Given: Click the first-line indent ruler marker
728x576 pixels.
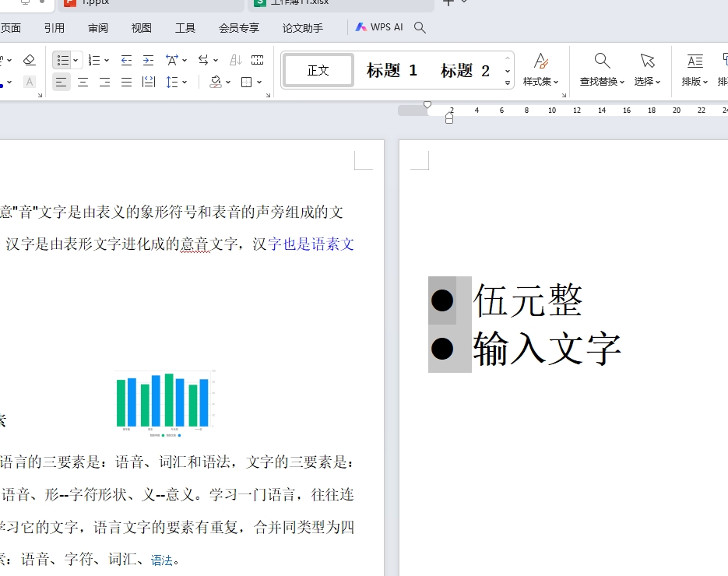Looking at the screenshot, I should (427, 105).
